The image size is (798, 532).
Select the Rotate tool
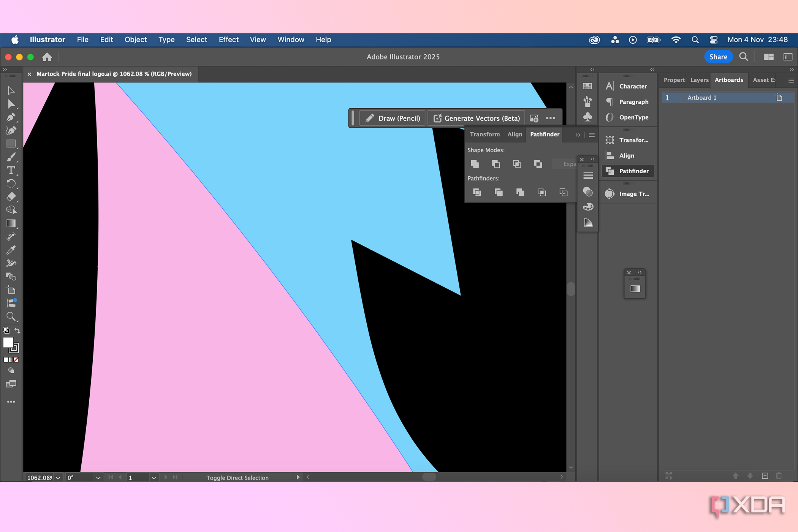click(11, 184)
